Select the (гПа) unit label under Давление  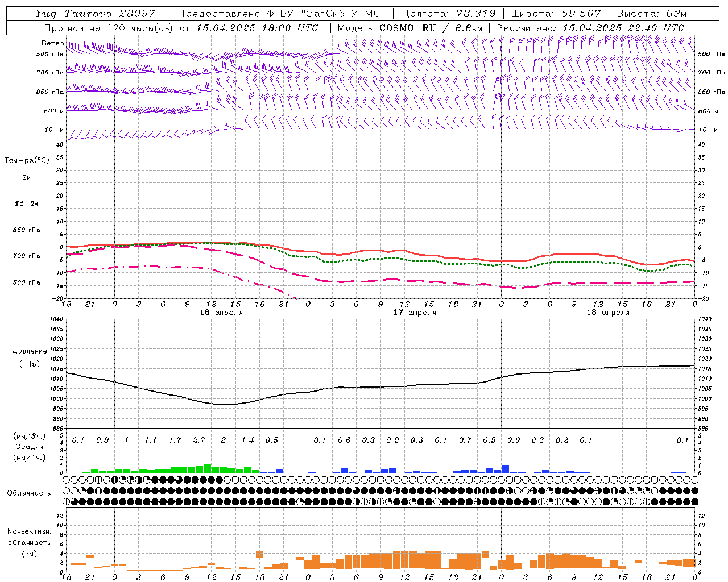[x=30, y=364]
